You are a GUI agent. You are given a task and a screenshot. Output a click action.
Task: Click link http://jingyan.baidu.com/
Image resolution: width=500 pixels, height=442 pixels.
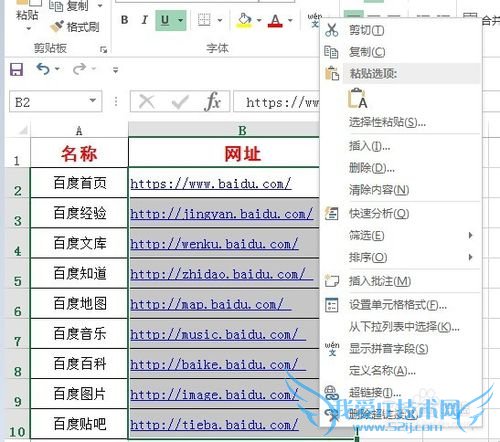222,214
